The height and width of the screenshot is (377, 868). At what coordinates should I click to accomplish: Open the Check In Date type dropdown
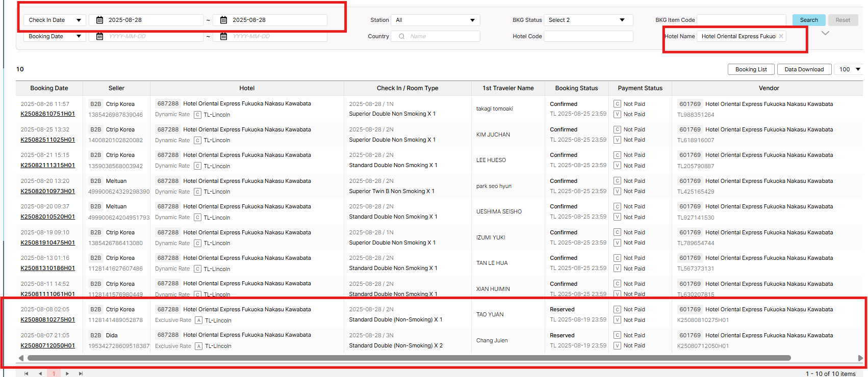(x=55, y=20)
